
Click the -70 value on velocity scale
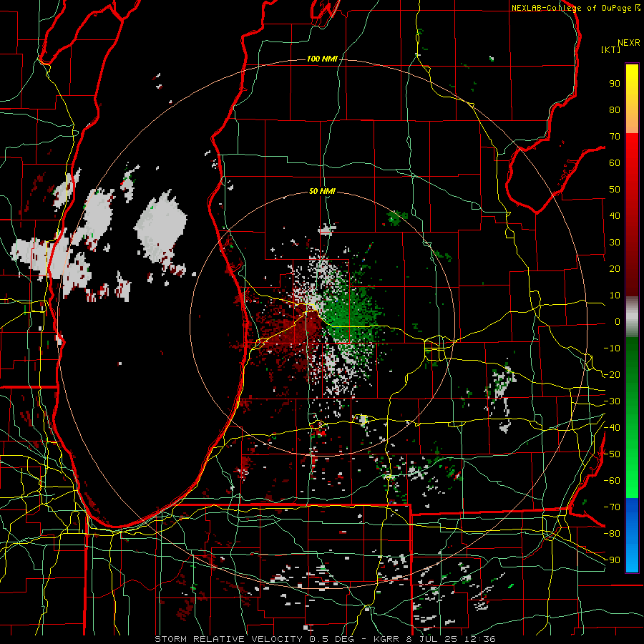[x=612, y=507]
